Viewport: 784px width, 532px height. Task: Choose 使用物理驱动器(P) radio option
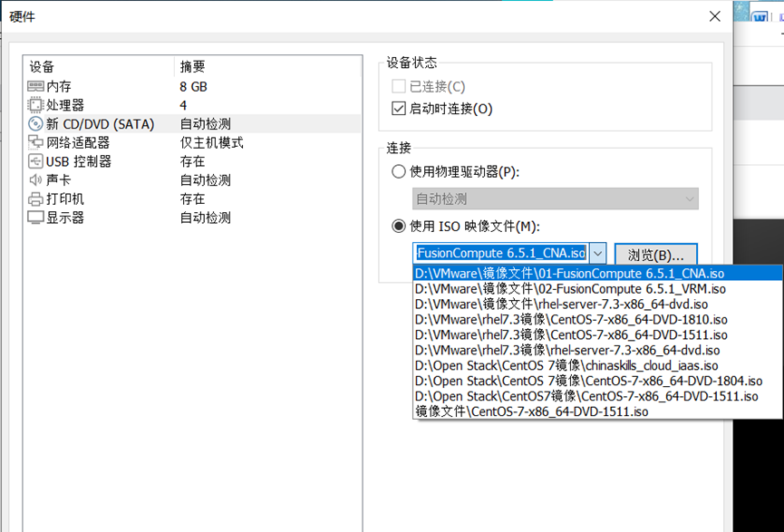tap(398, 172)
